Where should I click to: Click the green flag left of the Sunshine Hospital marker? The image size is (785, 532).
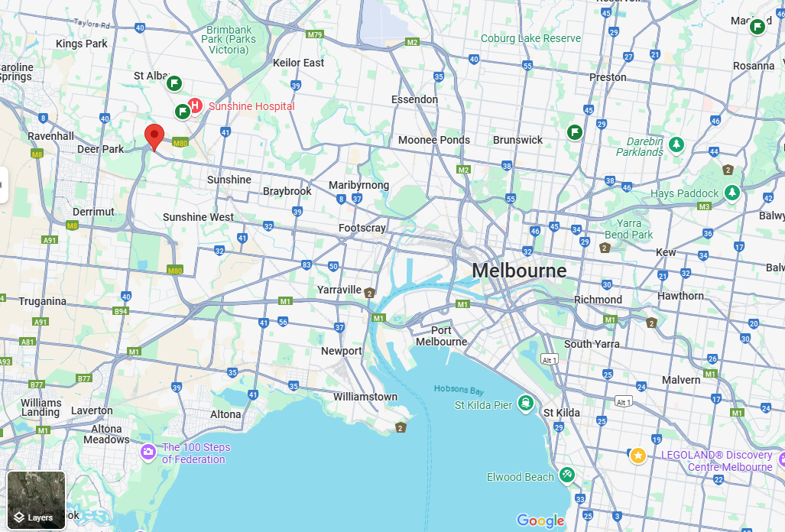182,111
